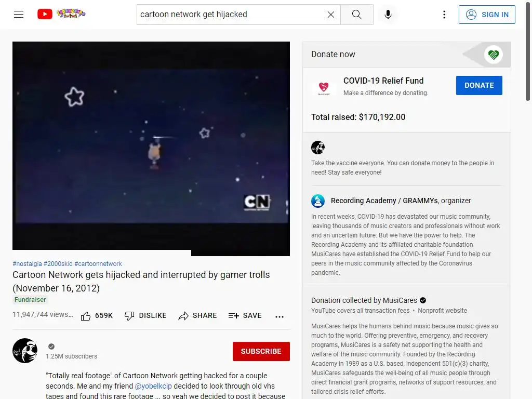Open the #nostalgia hashtag

27,263
